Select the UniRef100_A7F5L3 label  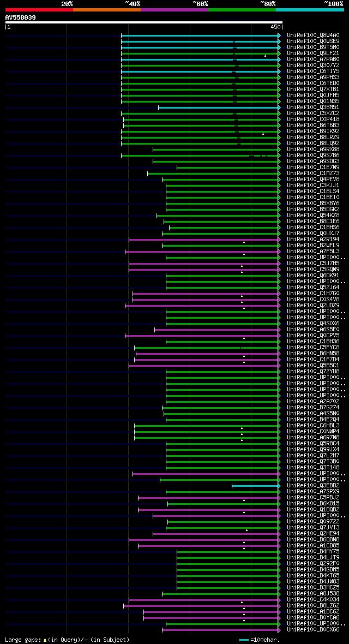pos(313,252)
